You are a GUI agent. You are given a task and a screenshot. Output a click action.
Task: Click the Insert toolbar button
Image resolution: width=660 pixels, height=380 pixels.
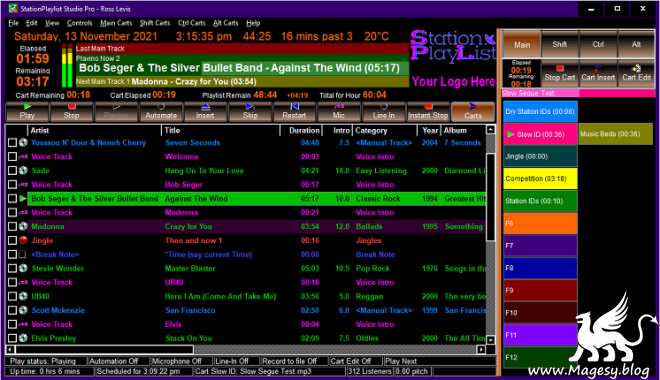point(205,112)
